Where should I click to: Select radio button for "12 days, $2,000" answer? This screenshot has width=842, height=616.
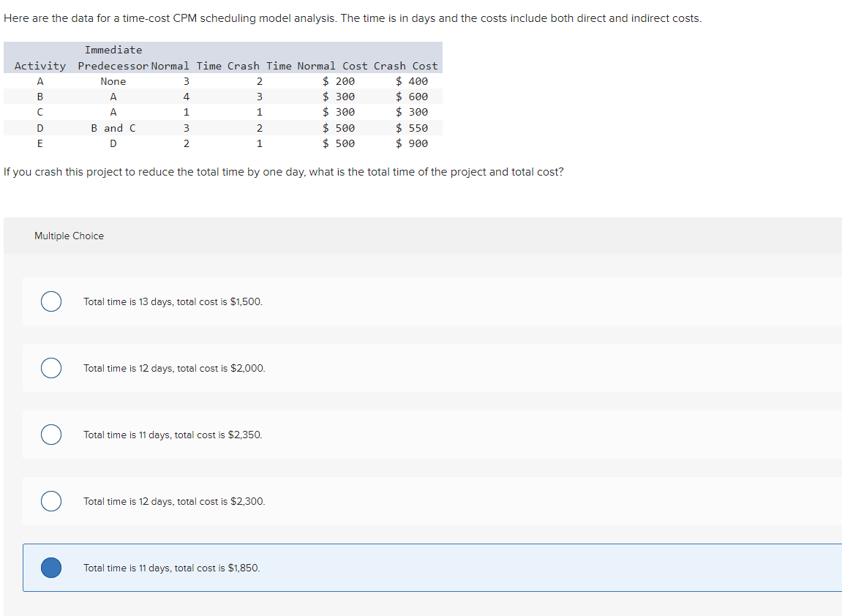click(50, 368)
